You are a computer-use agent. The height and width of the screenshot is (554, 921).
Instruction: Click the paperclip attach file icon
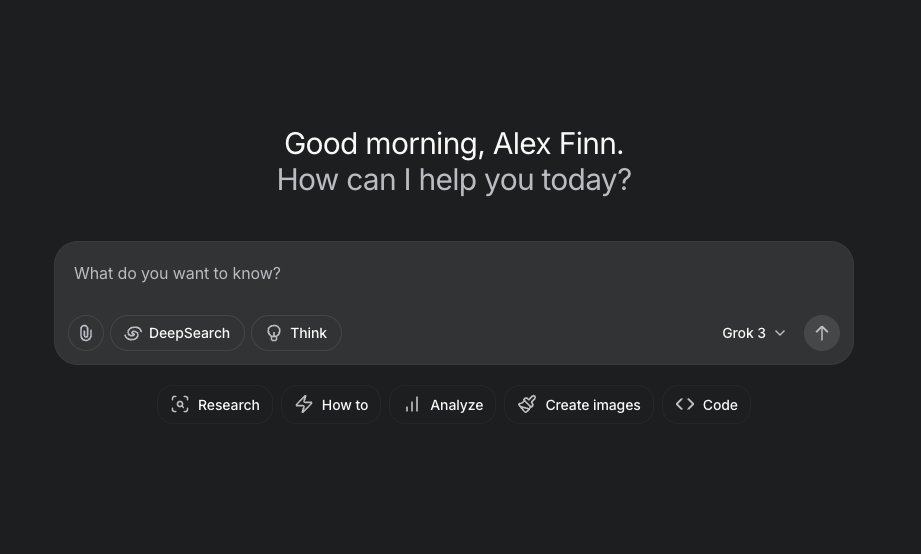pyautogui.click(x=86, y=333)
